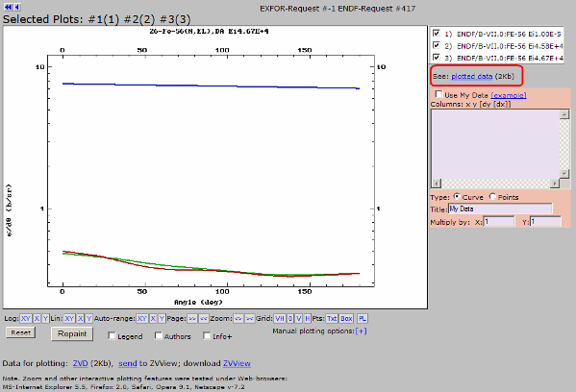
Task: Click first Page arrow button
Action: point(192,319)
